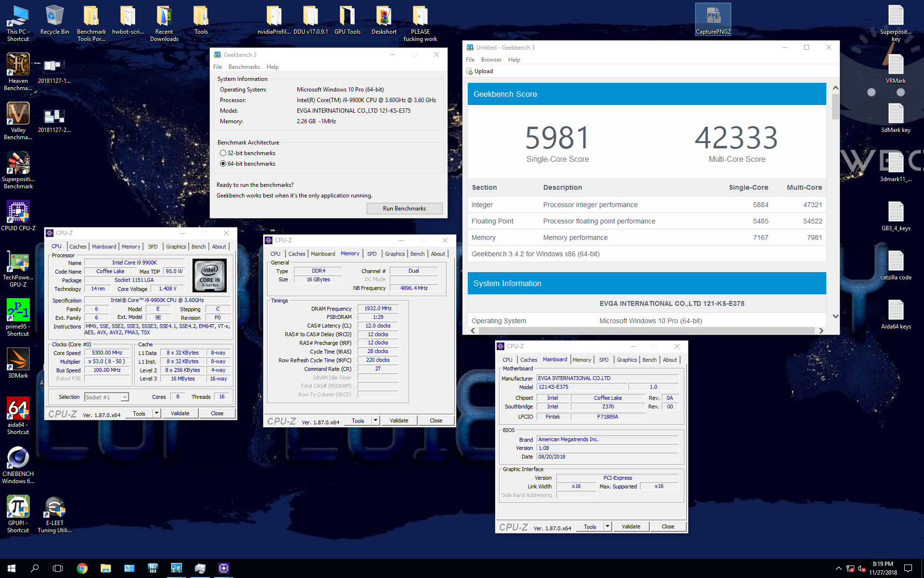Select the CPUID CPU-Z desktop icon
924x578 pixels.
[x=18, y=215]
